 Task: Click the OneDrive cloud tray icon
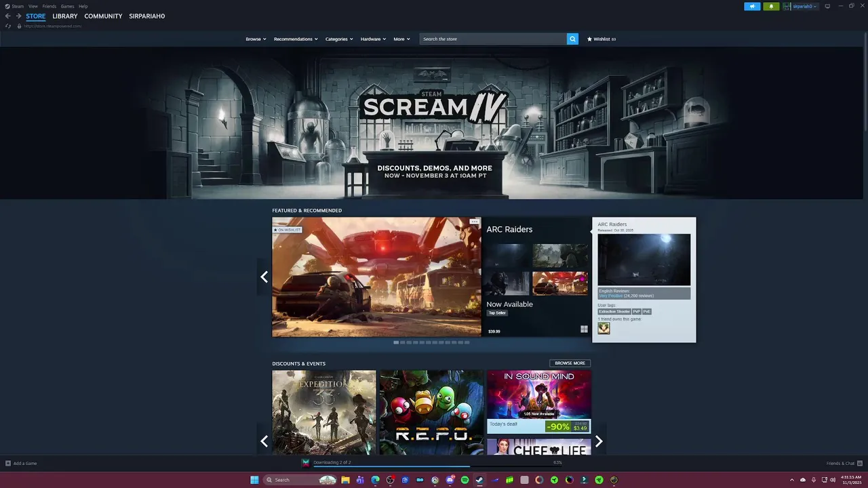pyautogui.click(x=802, y=480)
